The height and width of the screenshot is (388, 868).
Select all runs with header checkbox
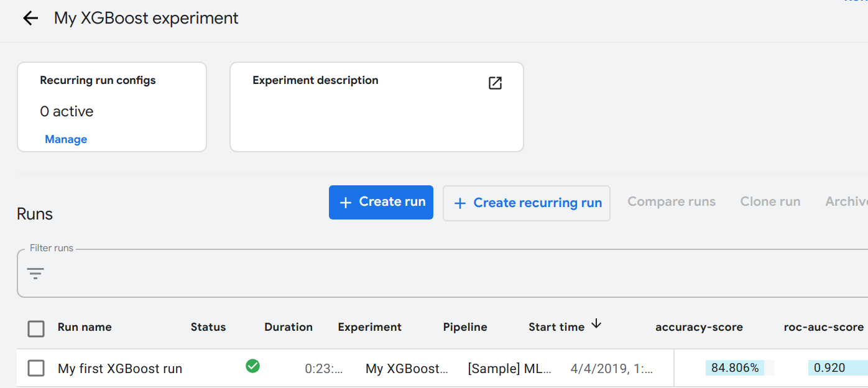coord(36,328)
